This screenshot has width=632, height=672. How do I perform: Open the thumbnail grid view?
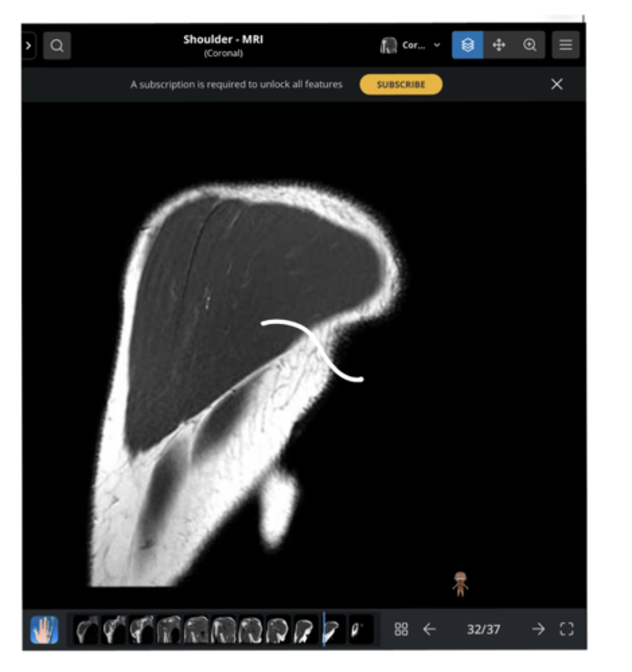click(x=401, y=629)
